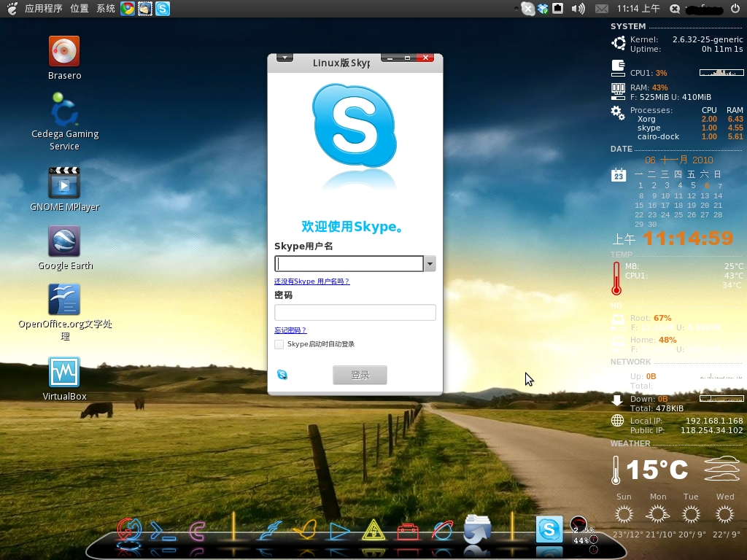Image resolution: width=747 pixels, height=560 pixels.
Task: Focus the password input field
Action: [x=355, y=312]
